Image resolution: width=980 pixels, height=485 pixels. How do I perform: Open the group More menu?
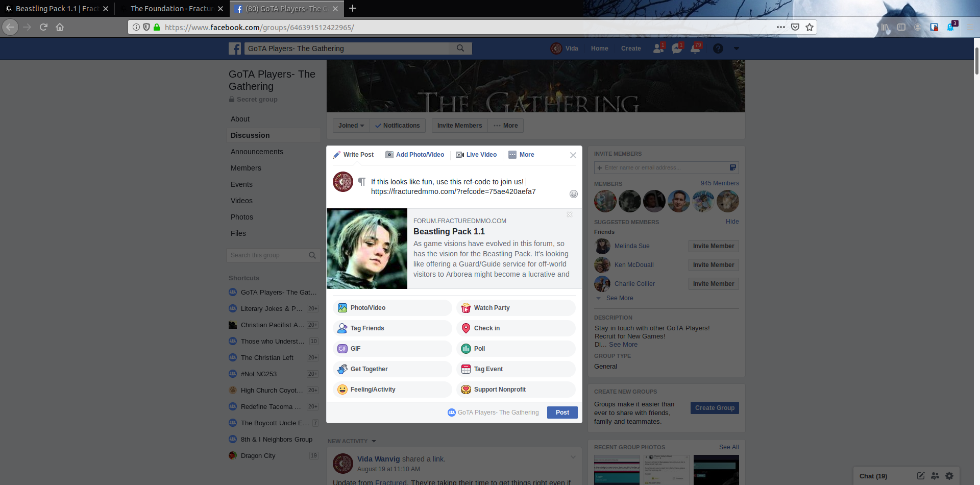pos(506,126)
